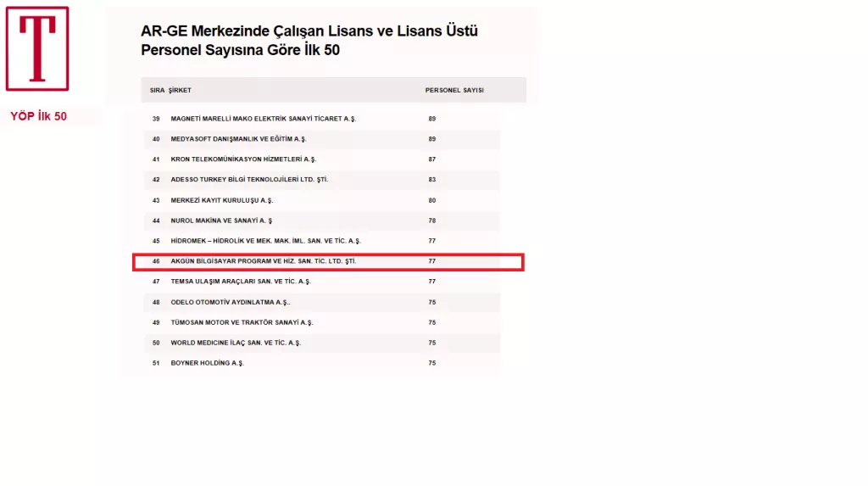The width and height of the screenshot is (868, 486).
Task: Click personnel count 89 for MEDYASOFT
Action: pos(431,139)
